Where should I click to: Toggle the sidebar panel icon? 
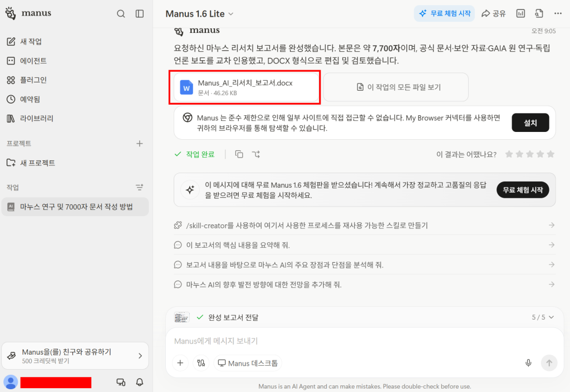coord(140,14)
